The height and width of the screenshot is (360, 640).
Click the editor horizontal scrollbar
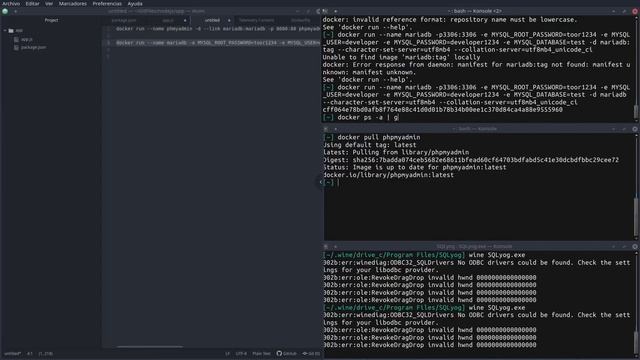coord(150,347)
